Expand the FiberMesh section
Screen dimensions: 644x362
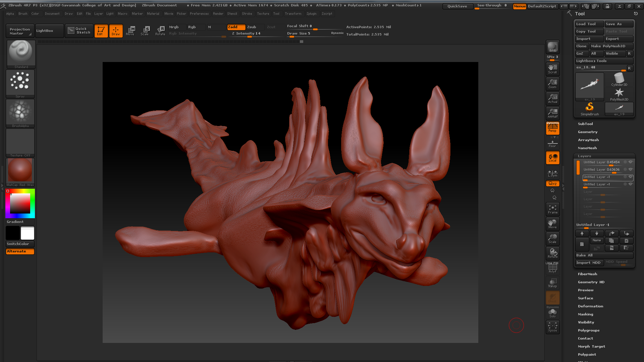pyautogui.click(x=587, y=274)
